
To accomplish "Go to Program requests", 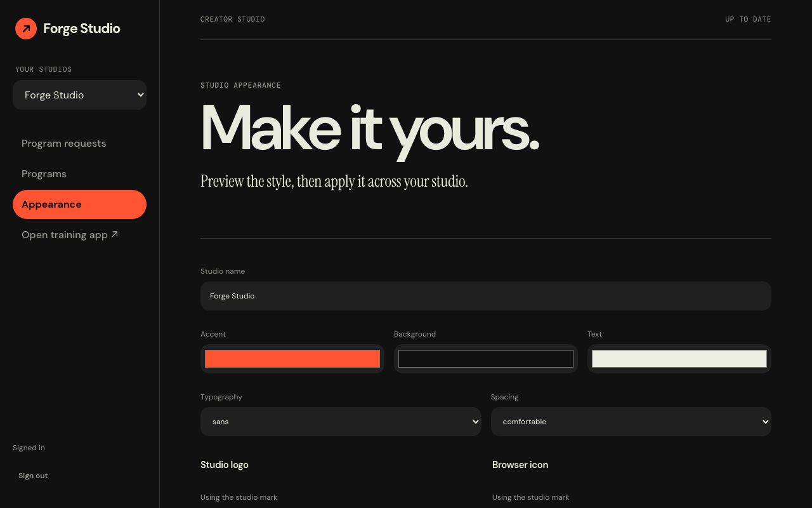I will [79, 144].
